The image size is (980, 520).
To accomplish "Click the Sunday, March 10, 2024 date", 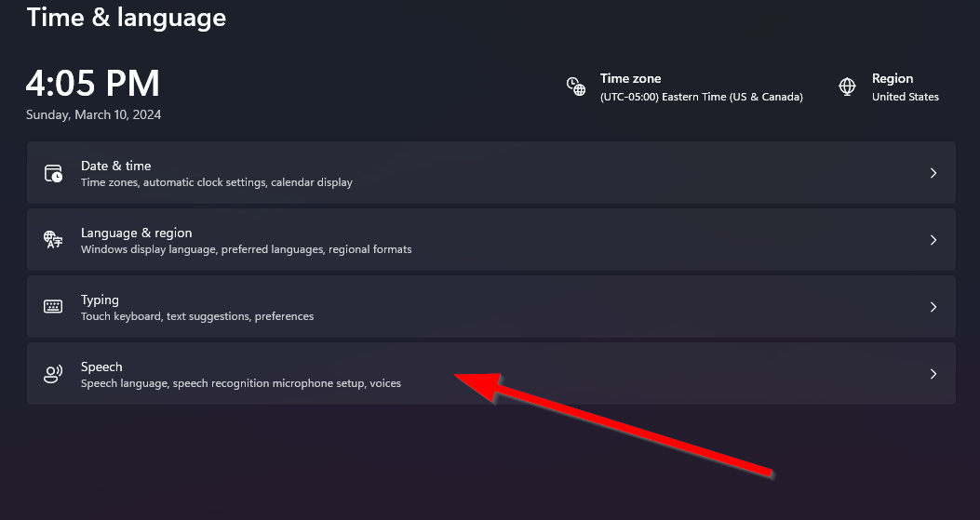I will (93, 115).
